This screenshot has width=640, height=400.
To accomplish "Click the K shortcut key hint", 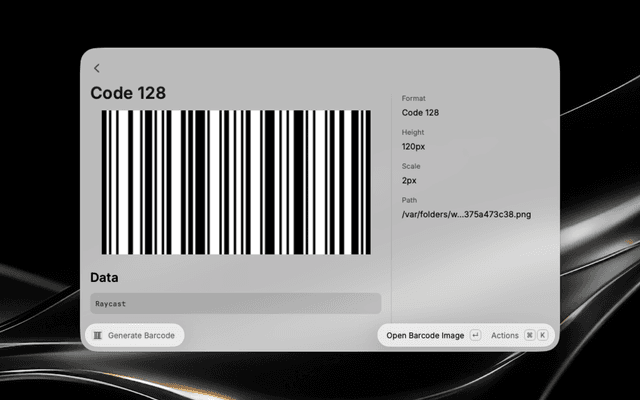I will pos(542,336).
